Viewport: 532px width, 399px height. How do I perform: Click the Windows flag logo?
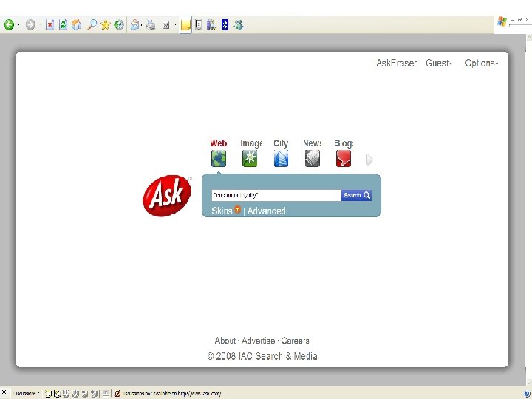(x=502, y=21)
